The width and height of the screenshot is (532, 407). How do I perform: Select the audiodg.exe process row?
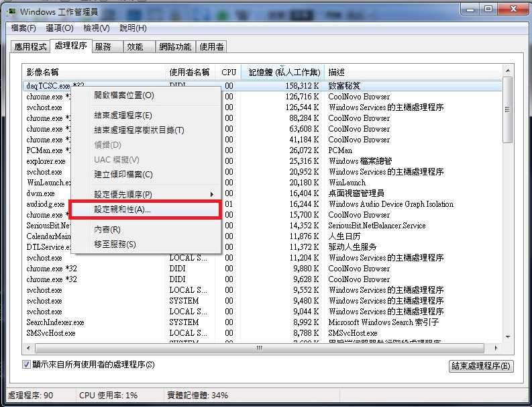tap(262, 204)
